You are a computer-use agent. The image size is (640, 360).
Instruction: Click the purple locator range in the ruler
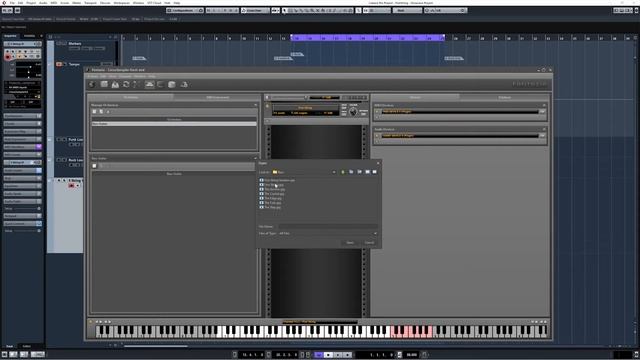coord(367,38)
